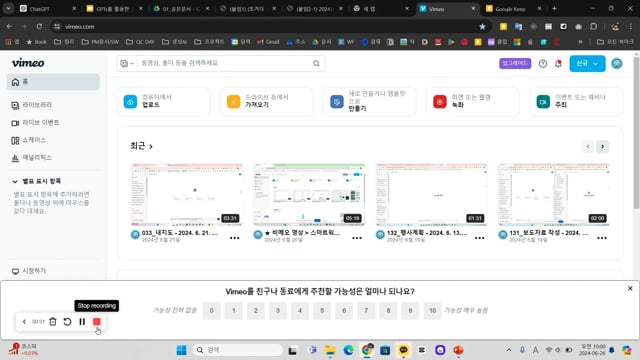Select rating 7 in the Vimeo survey

click(x=366, y=311)
